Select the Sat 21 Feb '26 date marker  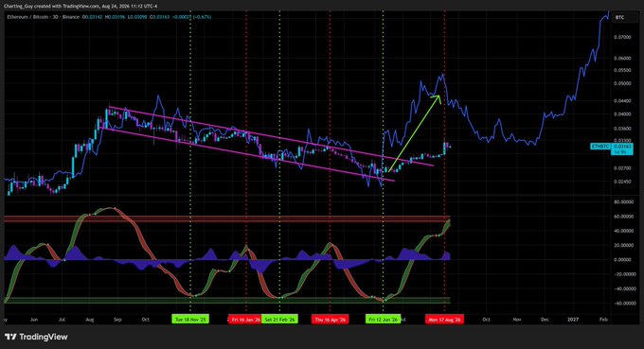point(279,319)
